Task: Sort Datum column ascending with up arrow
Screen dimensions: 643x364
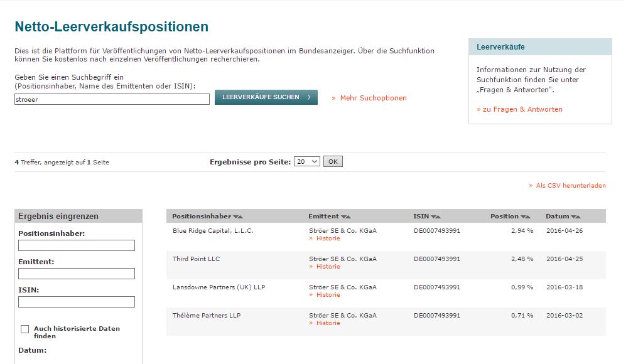Action: click(x=578, y=217)
